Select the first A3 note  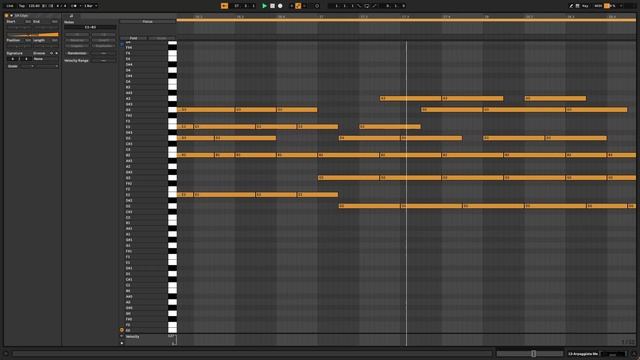[411, 98]
